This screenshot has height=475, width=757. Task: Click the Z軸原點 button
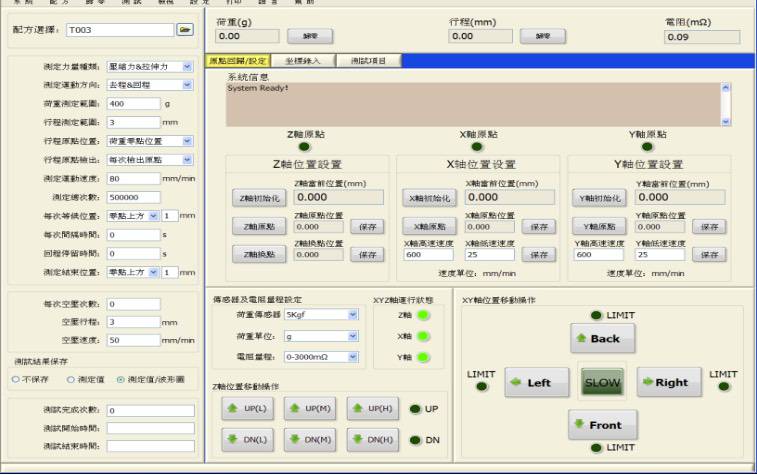coord(259,226)
